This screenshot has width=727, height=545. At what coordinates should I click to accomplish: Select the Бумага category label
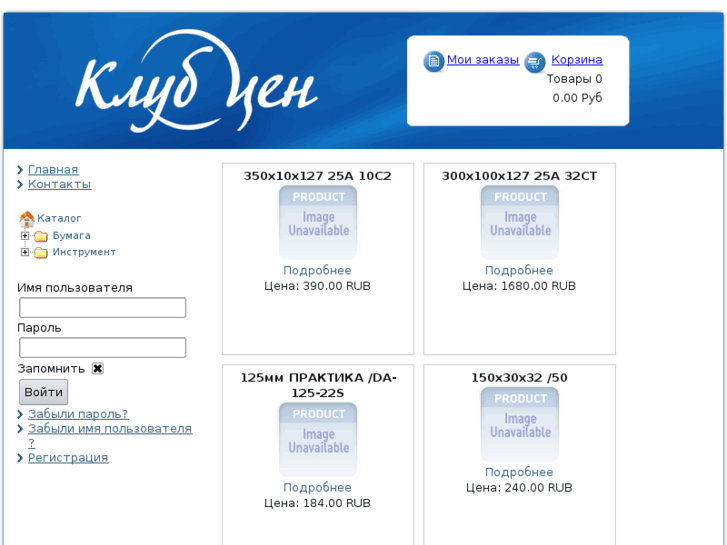point(71,236)
